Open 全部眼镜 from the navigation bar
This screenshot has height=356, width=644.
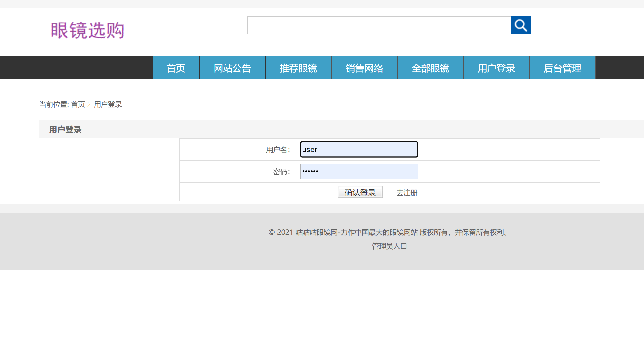(x=430, y=68)
